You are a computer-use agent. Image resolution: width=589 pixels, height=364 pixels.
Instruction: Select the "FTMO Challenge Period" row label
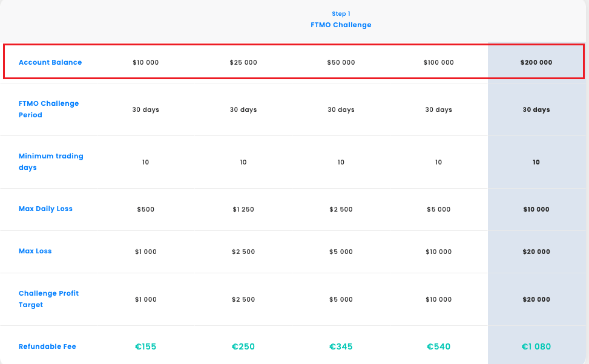[x=49, y=109]
